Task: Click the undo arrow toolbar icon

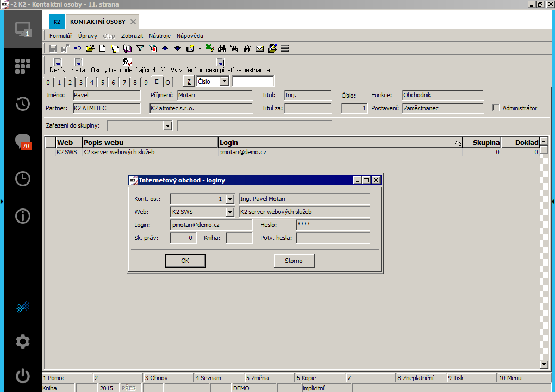Action: point(78,48)
